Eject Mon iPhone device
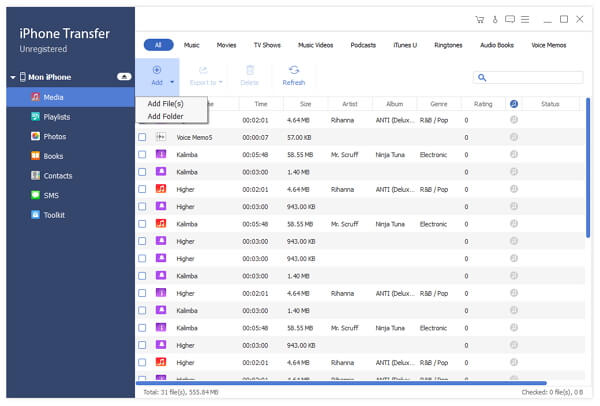This screenshot has height=406, width=600. point(124,77)
